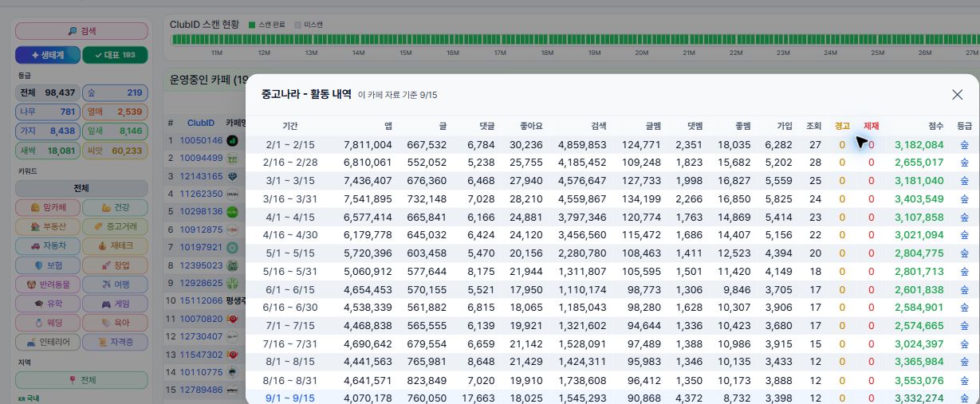Switch to the 대표 193 tab
The width and height of the screenshot is (980, 404).
click(115, 55)
